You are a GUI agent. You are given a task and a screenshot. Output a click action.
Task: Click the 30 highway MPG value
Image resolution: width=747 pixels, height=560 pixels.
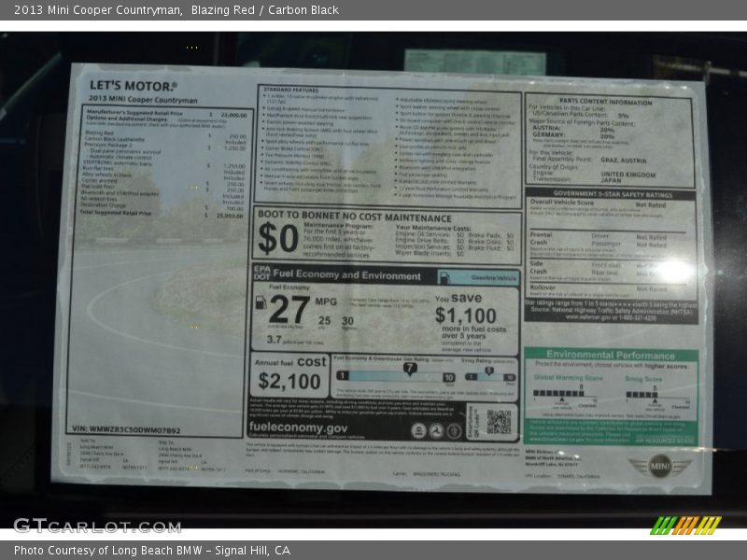click(347, 321)
